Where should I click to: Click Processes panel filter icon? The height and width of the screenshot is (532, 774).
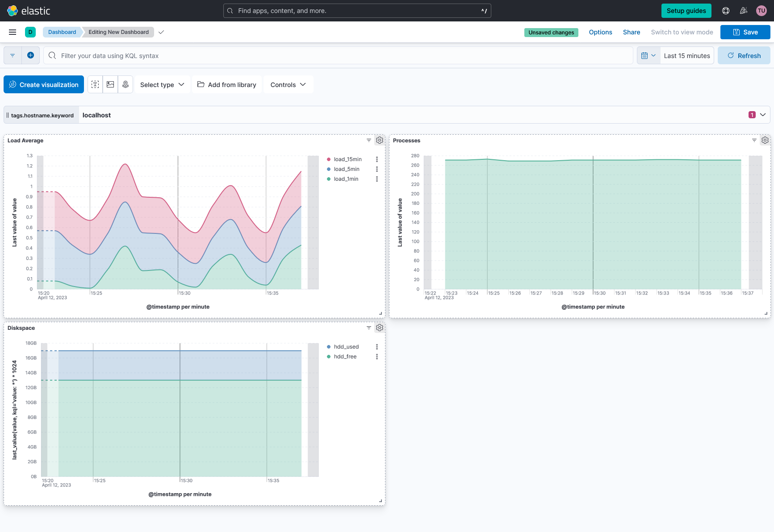[754, 140]
